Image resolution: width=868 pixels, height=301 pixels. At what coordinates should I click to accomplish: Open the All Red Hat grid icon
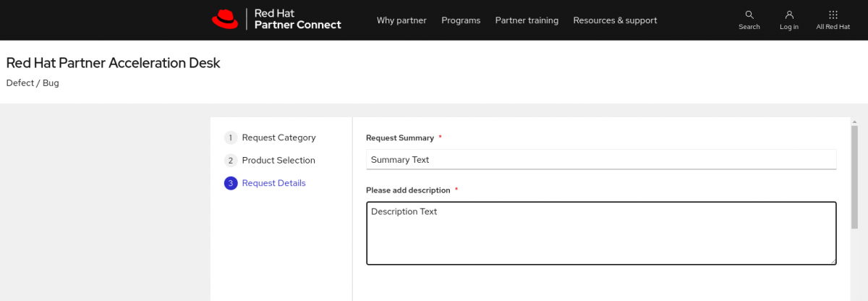[x=833, y=14]
